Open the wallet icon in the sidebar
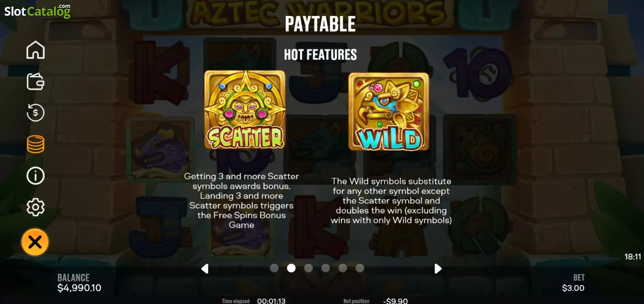644x304 pixels. [36, 81]
